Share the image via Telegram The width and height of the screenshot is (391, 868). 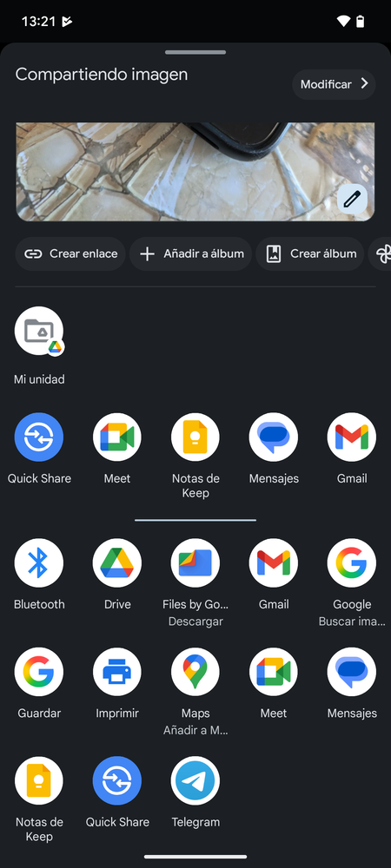(195, 780)
